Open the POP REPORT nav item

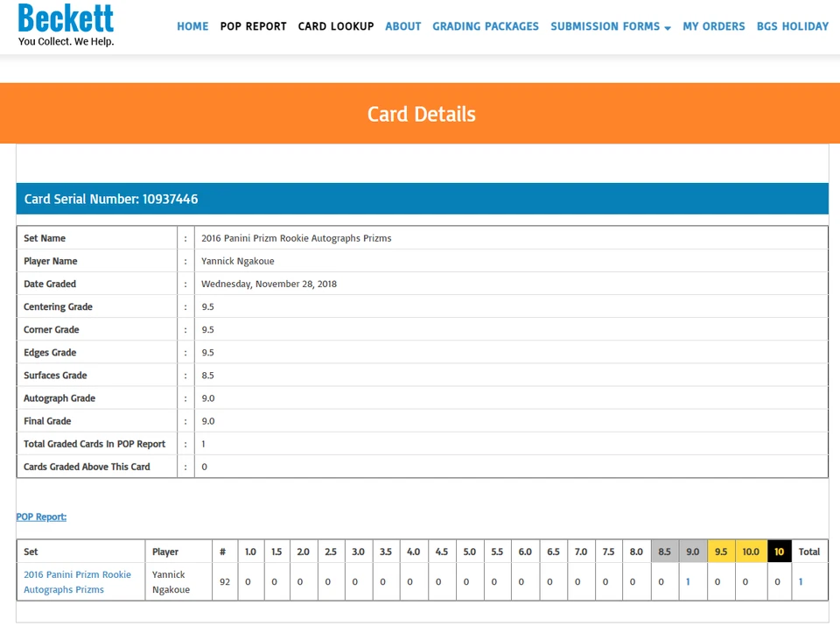(254, 26)
